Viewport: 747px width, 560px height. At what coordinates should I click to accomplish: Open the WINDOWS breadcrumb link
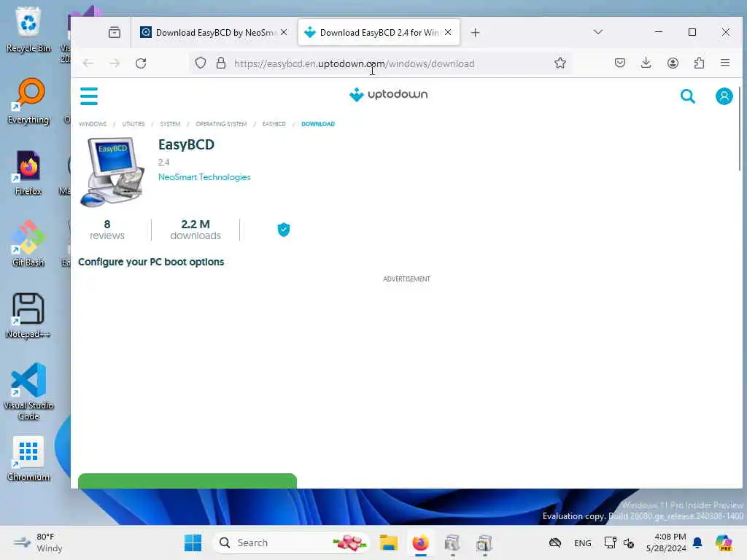point(93,124)
